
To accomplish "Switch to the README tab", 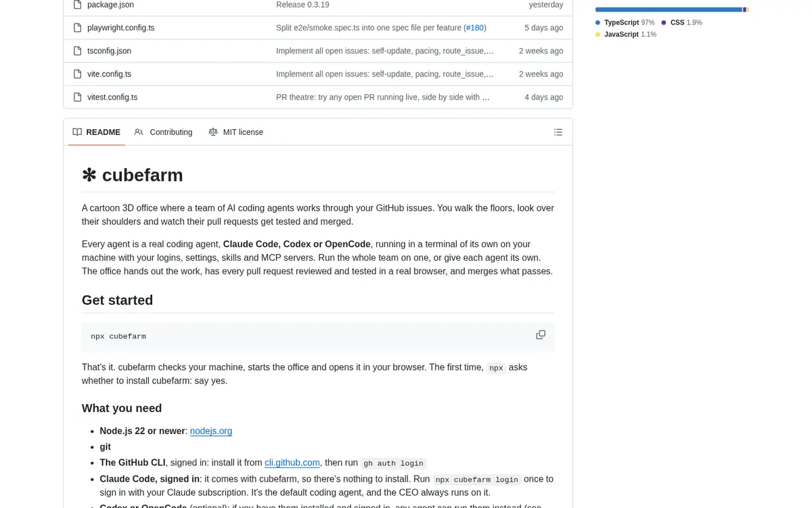I will click(97, 132).
